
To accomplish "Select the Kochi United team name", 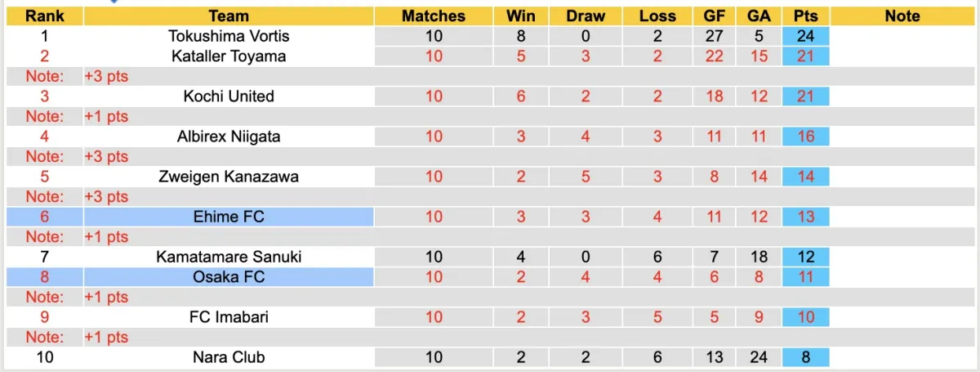I will [229, 96].
